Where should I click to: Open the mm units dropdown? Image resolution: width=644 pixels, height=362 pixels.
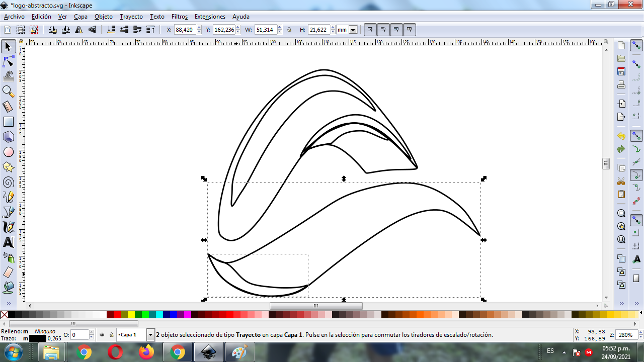click(x=353, y=30)
